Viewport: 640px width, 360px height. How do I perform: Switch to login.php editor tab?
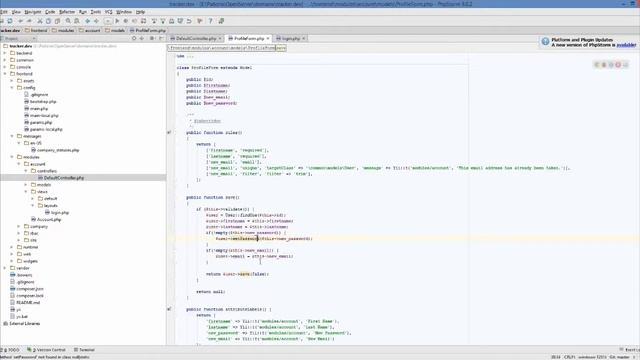(291, 38)
